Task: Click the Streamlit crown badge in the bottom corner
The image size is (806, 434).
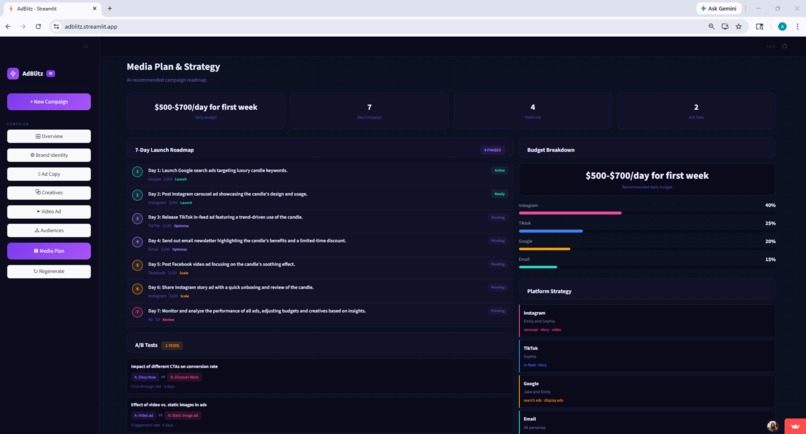Action: click(x=795, y=426)
